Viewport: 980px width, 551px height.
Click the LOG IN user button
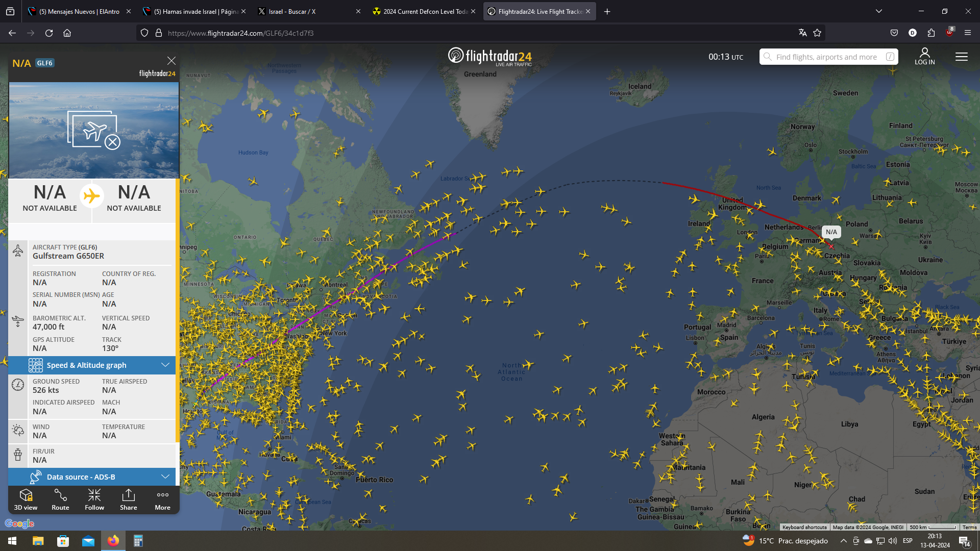point(925,56)
